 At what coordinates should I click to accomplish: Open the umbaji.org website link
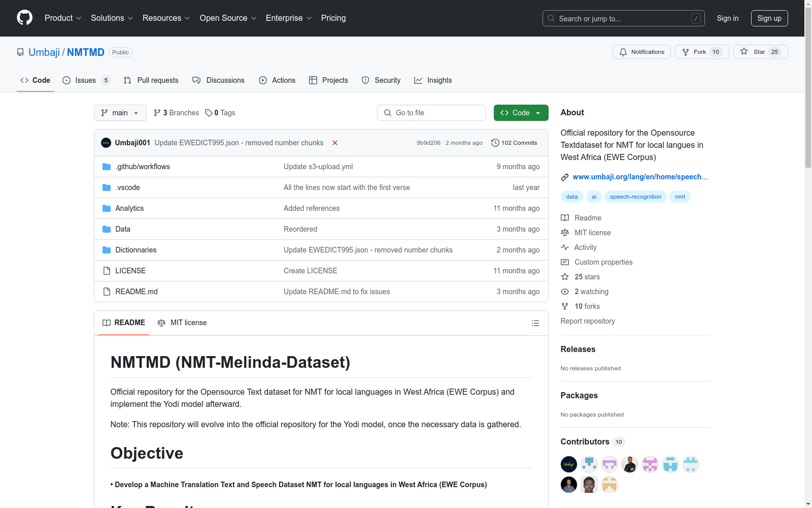640,177
